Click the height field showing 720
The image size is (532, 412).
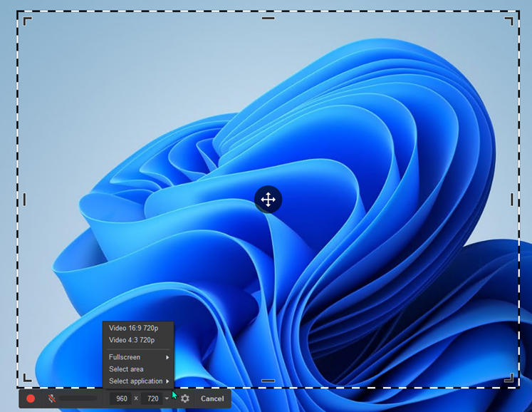point(152,398)
